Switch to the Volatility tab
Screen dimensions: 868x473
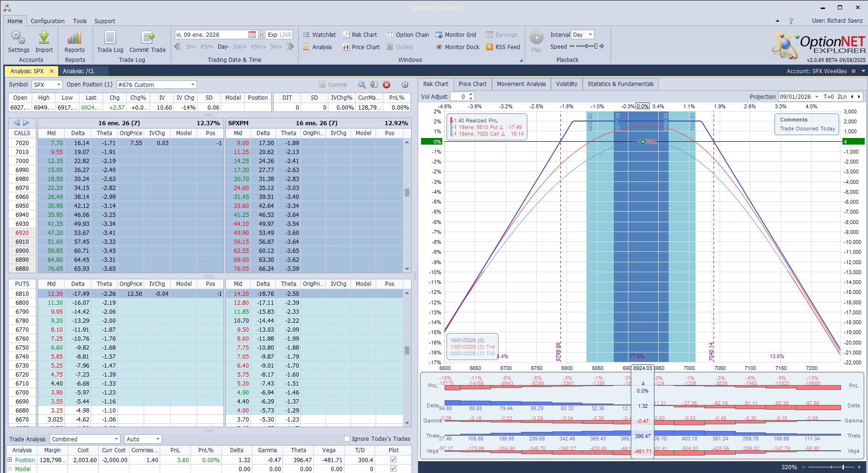(567, 84)
